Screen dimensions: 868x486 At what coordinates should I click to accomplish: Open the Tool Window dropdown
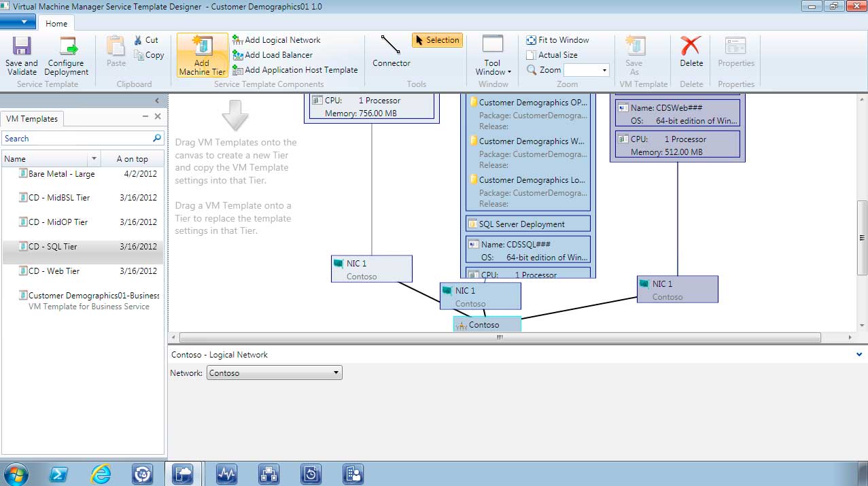tap(493, 55)
